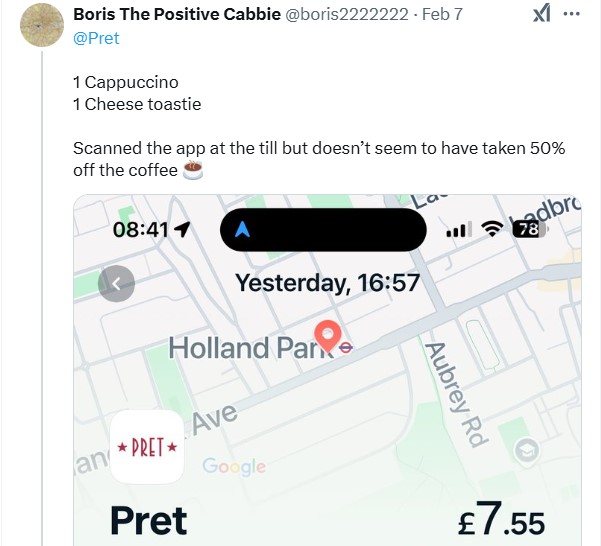Click the Pret app logo tile
Screen dimensions: 601x546
click(x=146, y=447)
